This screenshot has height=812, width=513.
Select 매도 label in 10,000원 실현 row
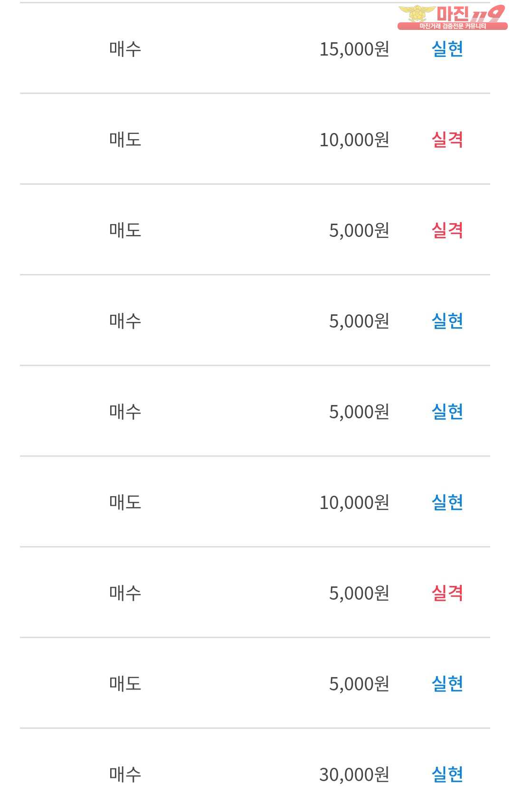125,502
